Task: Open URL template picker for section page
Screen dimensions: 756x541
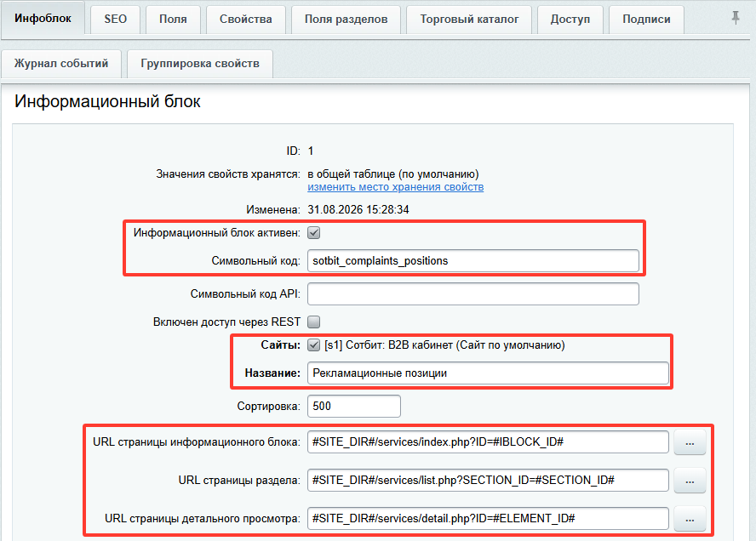Action: [690, 481]
